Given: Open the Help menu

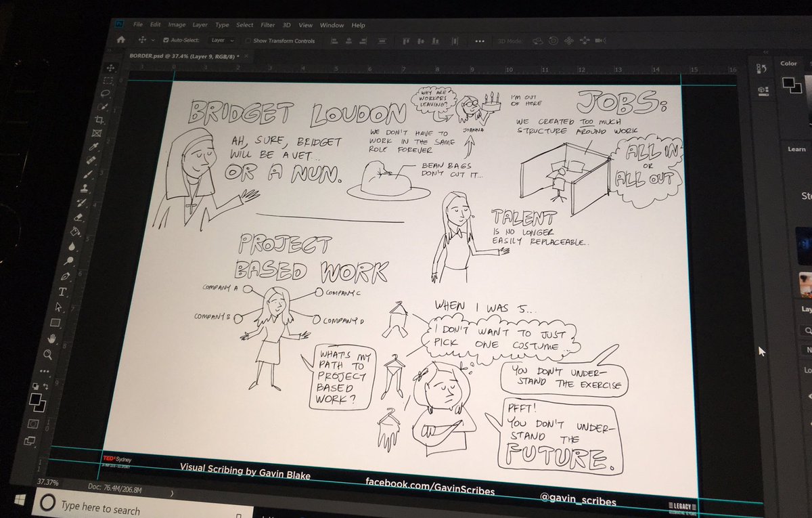Looking at the screenshot, I should (359, 25).
